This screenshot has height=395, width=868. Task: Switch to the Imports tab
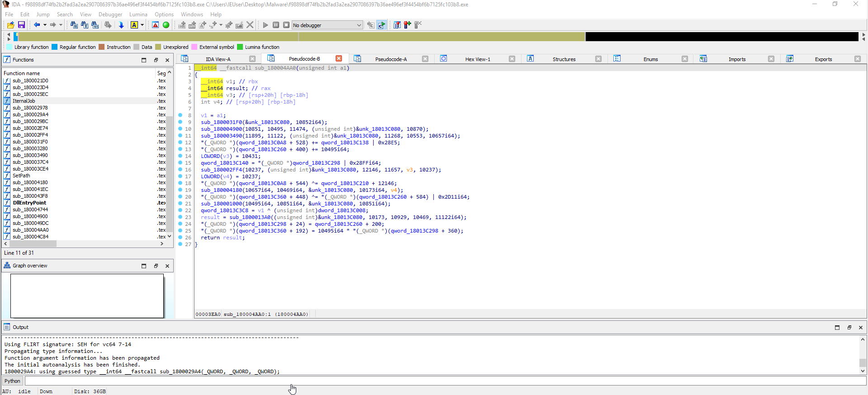[x=737, y=59]
